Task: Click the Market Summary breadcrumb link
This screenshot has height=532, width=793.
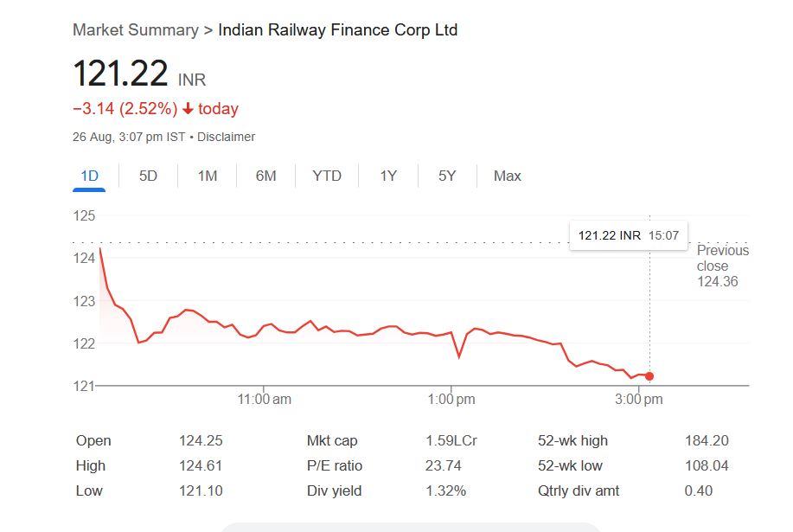Action: click(135, 30)
